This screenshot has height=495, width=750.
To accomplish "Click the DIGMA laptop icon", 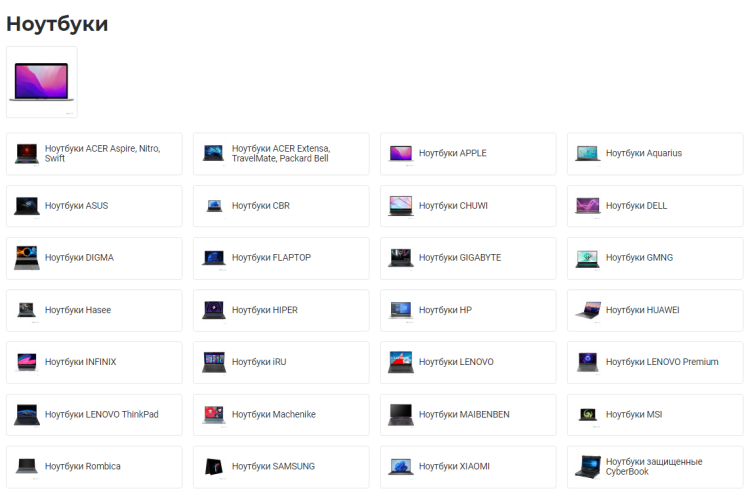I will [27, 258].
